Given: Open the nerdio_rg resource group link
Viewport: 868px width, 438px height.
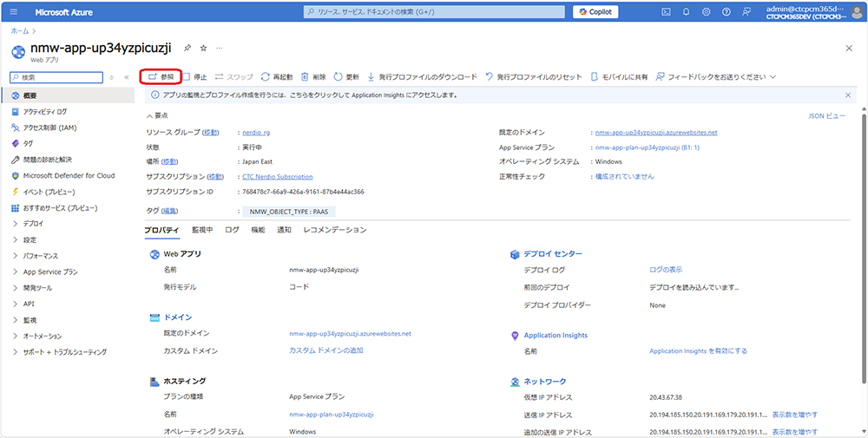Looking at the screenshot, I should (256, 132).
